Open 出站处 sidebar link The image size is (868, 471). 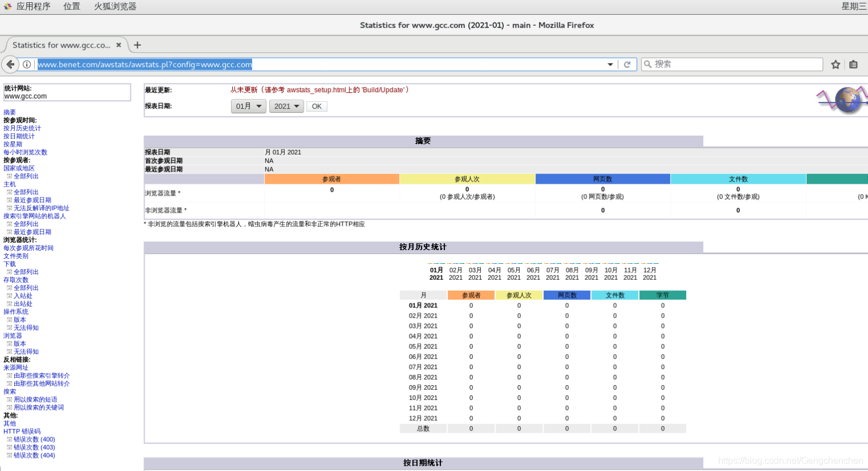coord(23,304)
